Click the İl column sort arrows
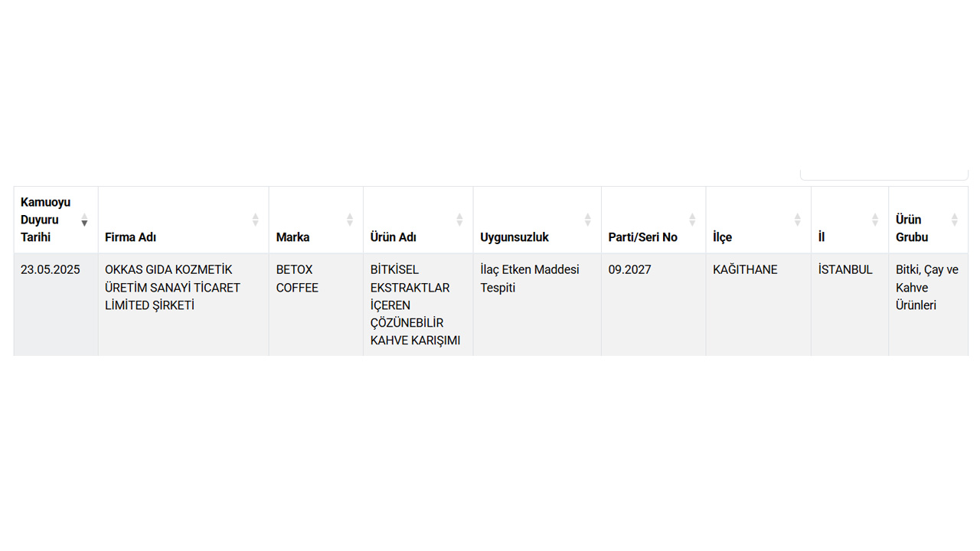This screenshot has height=551, width=980. pyautogui.click(x=874, y=220)
